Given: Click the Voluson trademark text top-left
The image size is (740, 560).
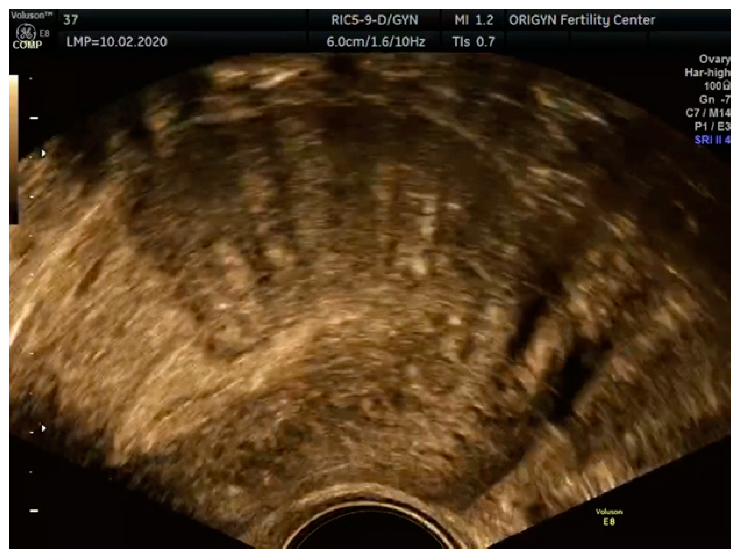Looking at the screenshot, I should coord(32,15).
